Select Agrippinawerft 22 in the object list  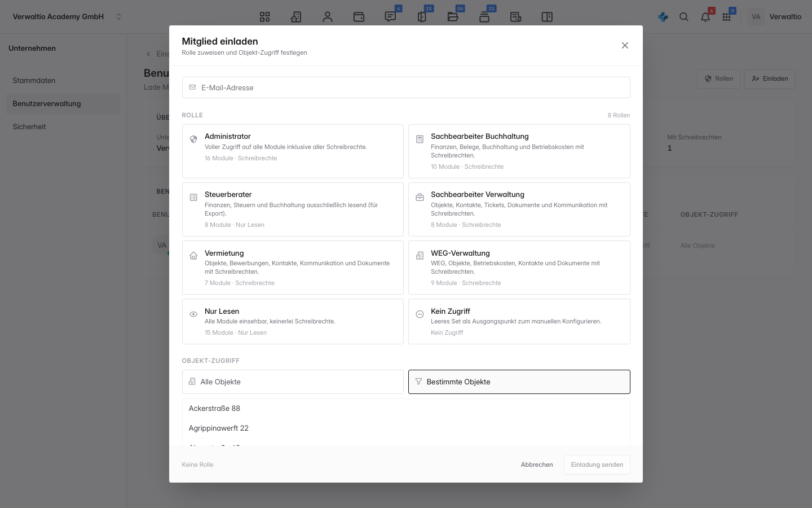[406, 428]
